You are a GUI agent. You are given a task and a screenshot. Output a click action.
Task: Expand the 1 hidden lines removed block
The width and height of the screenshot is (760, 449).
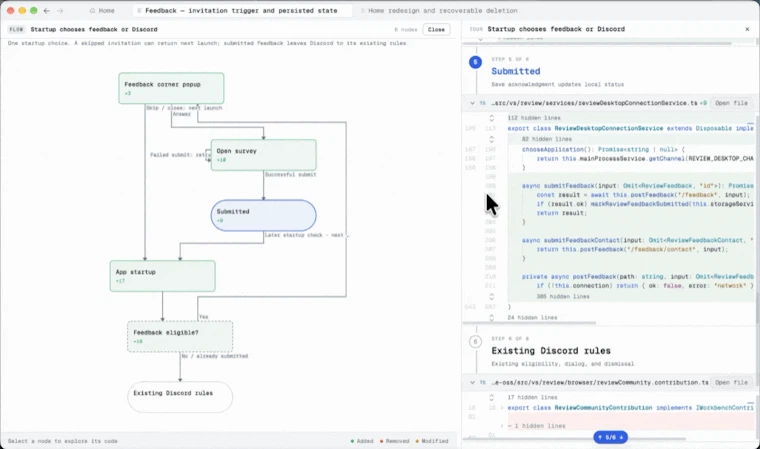[x=502, y=426]
